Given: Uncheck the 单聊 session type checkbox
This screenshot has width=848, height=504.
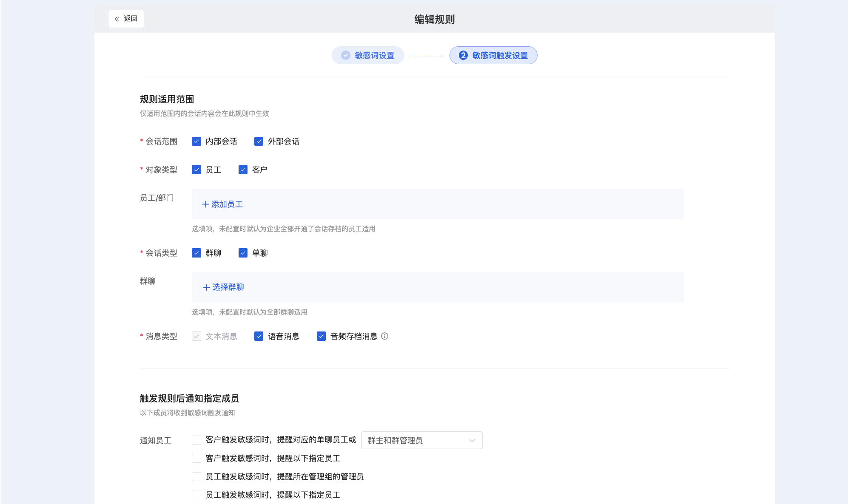Looking at the screenshot, I should click(243, 253).
